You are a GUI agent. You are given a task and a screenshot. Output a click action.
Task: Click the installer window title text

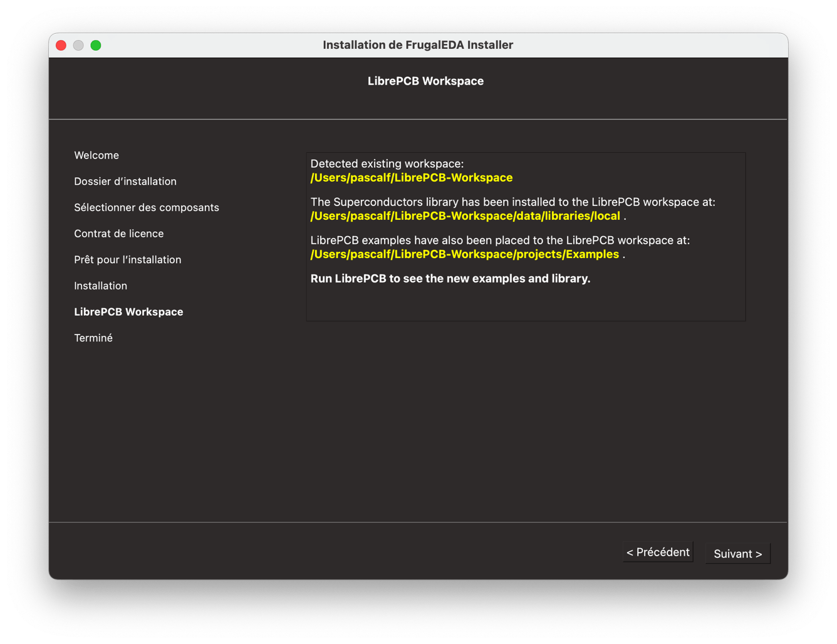click(x=418, y=45)
